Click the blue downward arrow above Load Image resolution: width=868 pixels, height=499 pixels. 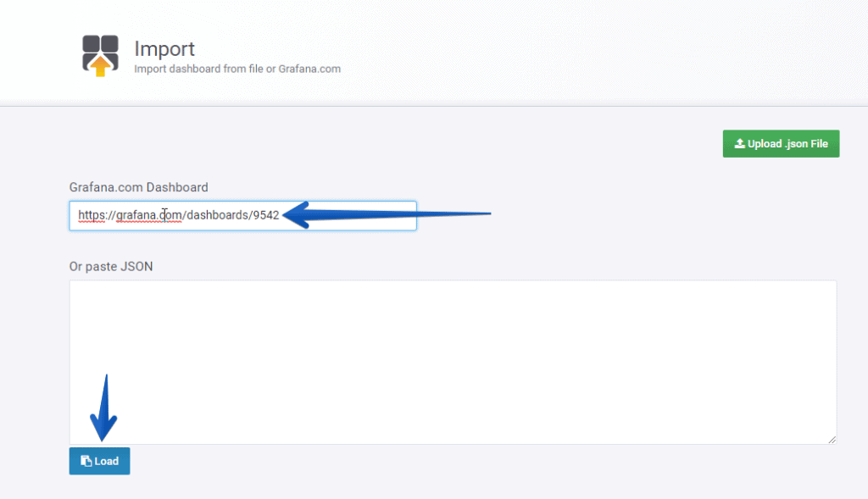(x=103, y=408)
